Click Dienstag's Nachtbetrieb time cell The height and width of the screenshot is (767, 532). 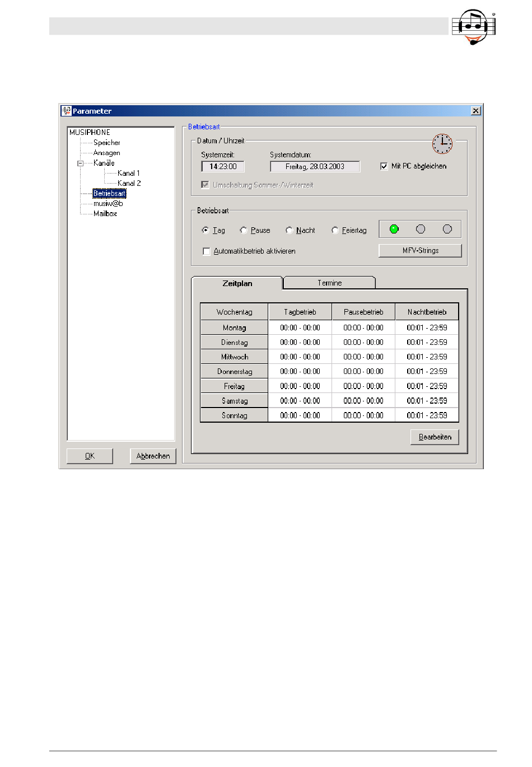click(x=427, y=342)
